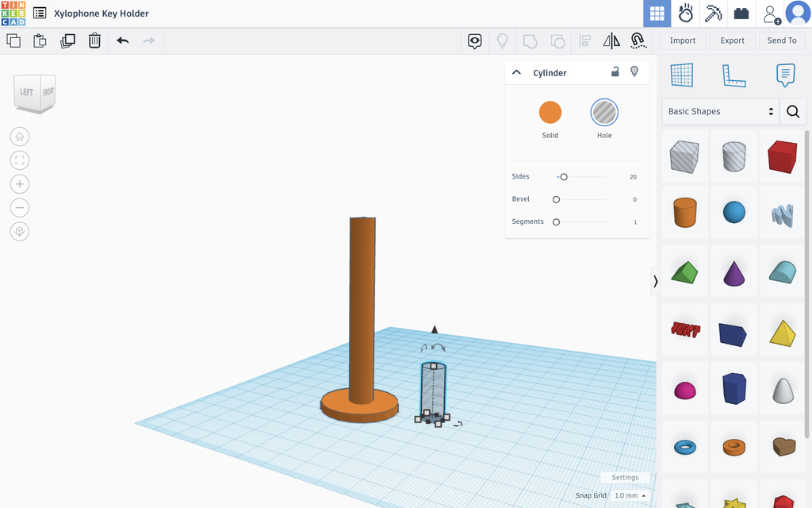Viewport: 812px width, 508px height.
Task: Adjust the Segments slider handle
Action: (556, 222)
